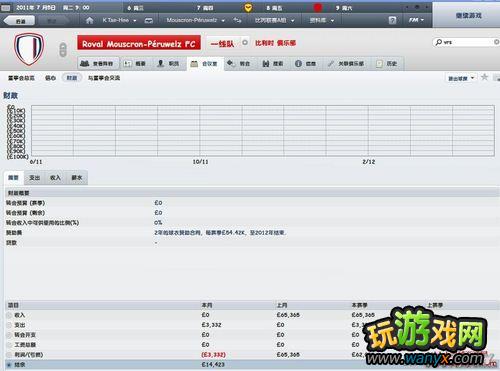Click the red circle notification icon
The height and width of the screenshot is (371, 500).
318,7
